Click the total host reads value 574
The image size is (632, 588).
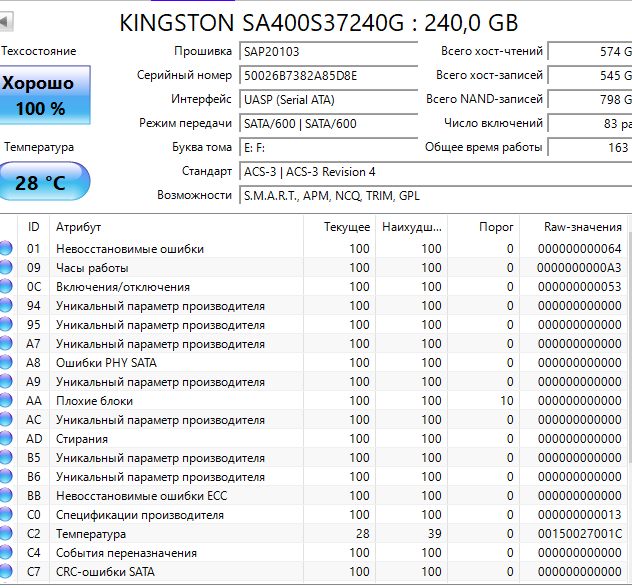590,52
